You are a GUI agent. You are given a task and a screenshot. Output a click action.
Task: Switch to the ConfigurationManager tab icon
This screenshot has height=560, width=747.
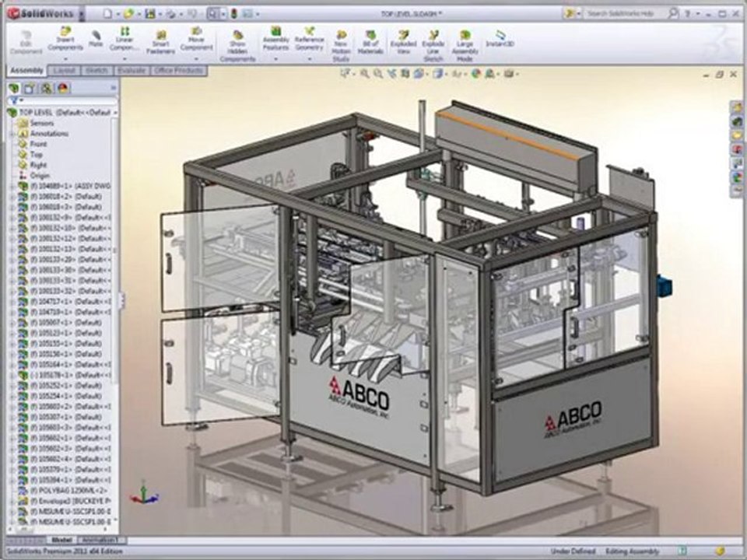click(46, 88)
